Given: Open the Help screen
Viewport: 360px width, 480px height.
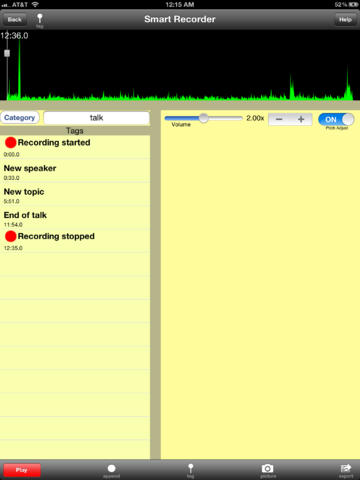Looking at the screenshot, I should coord(345,20).
